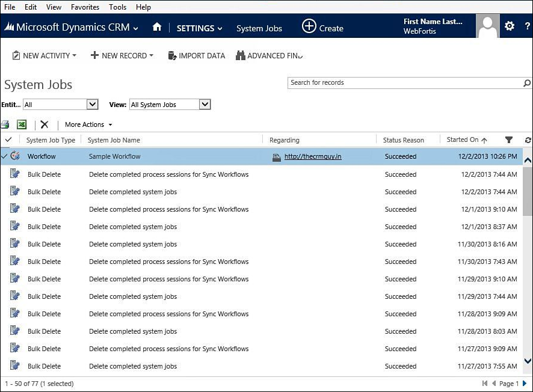Click the search magnifier icon
This screenshot has width=533, height=392.
526,83
